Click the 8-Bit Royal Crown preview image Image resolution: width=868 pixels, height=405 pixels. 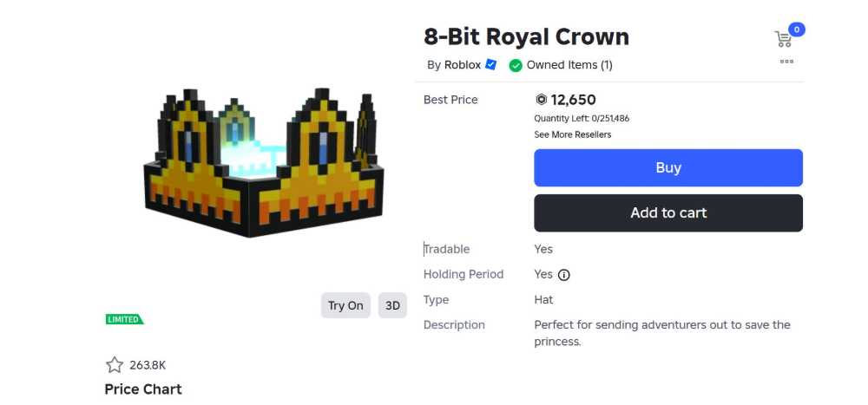click(x=264, y=164)
